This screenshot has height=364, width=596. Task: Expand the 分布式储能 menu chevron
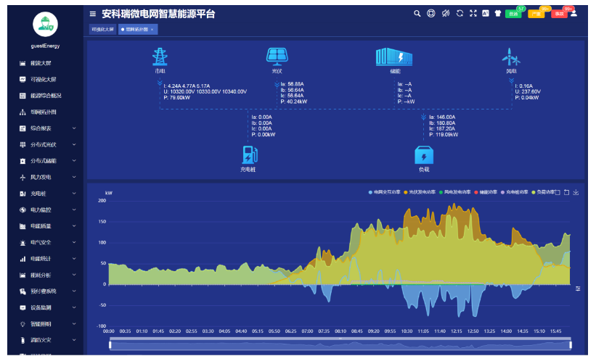[x=74, y=161]
